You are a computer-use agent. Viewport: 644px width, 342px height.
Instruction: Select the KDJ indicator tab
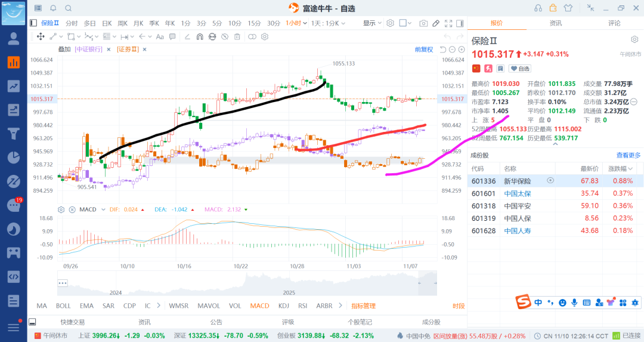coord(283,306)
